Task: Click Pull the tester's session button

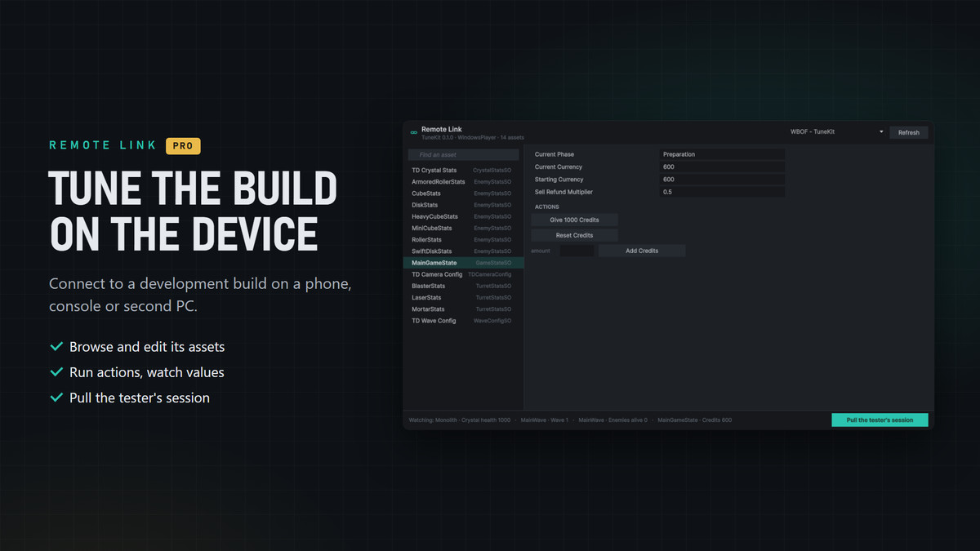Action: pyautogui.click(x=880, y=420)
